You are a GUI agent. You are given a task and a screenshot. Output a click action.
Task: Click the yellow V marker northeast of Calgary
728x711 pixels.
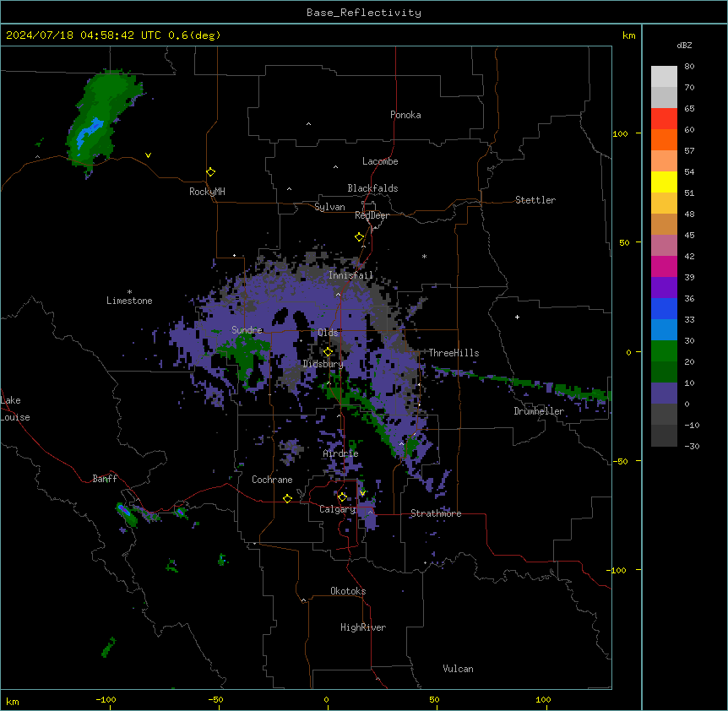click(x=362, y=492)
